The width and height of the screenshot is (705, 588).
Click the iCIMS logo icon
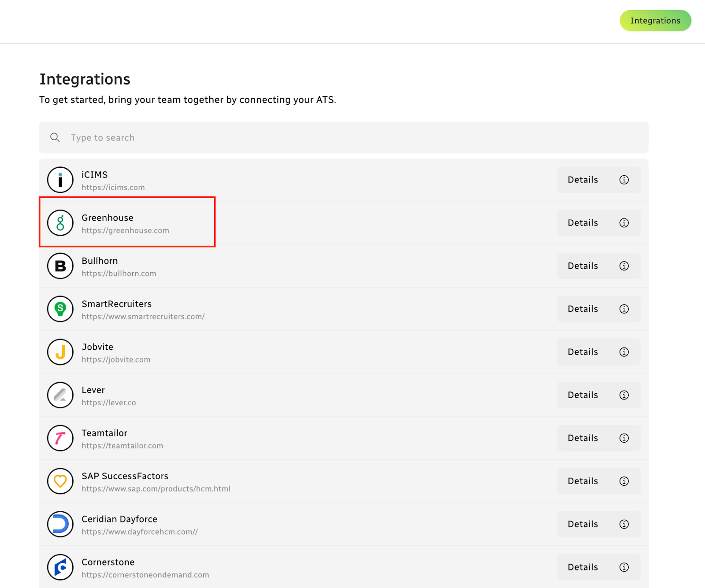(x=60, y=180)
